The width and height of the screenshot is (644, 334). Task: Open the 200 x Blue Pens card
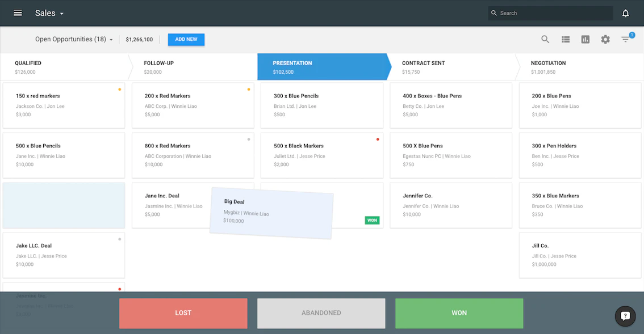[x=580, y=105]
